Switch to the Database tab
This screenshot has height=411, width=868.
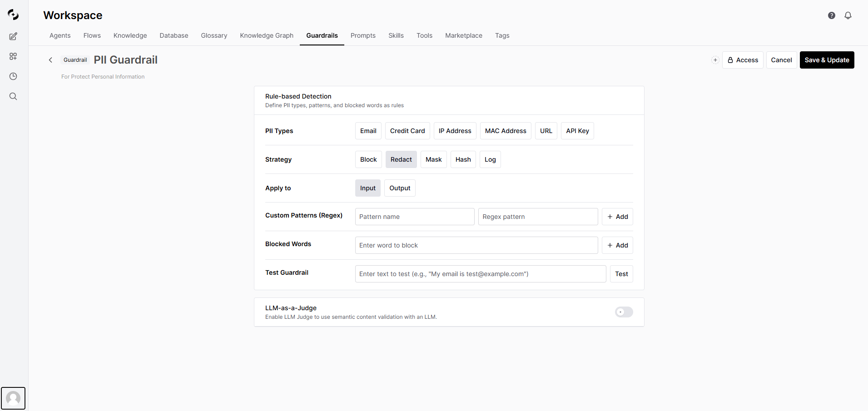(174, 35)
